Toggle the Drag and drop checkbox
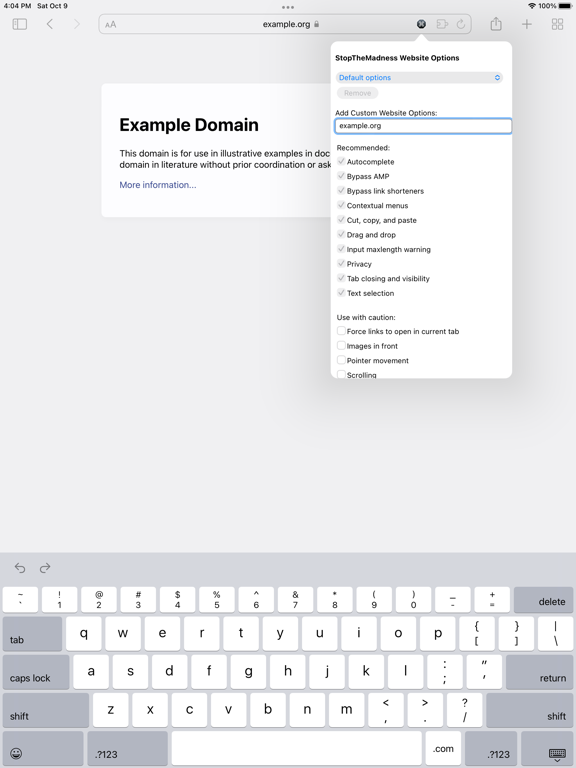576x768 pixels. click(x=341, y=234)
